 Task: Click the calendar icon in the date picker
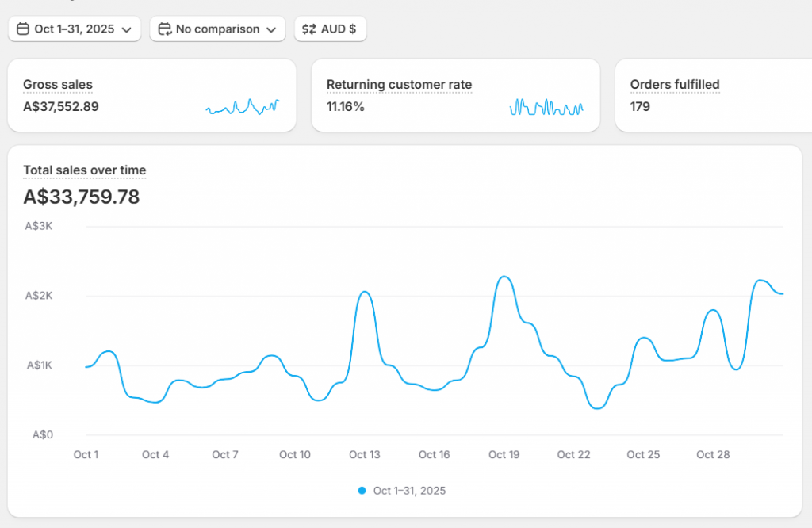[25, 29]
